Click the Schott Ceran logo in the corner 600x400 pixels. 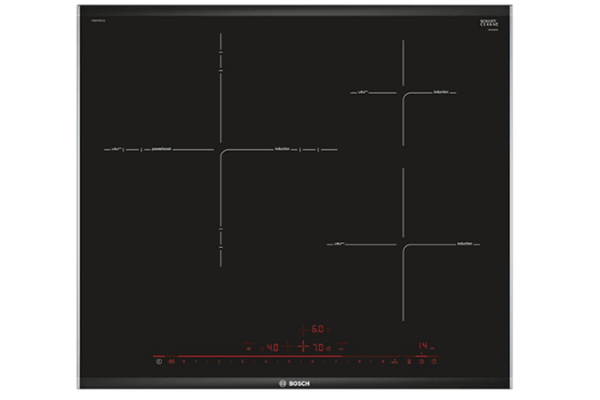489,23
